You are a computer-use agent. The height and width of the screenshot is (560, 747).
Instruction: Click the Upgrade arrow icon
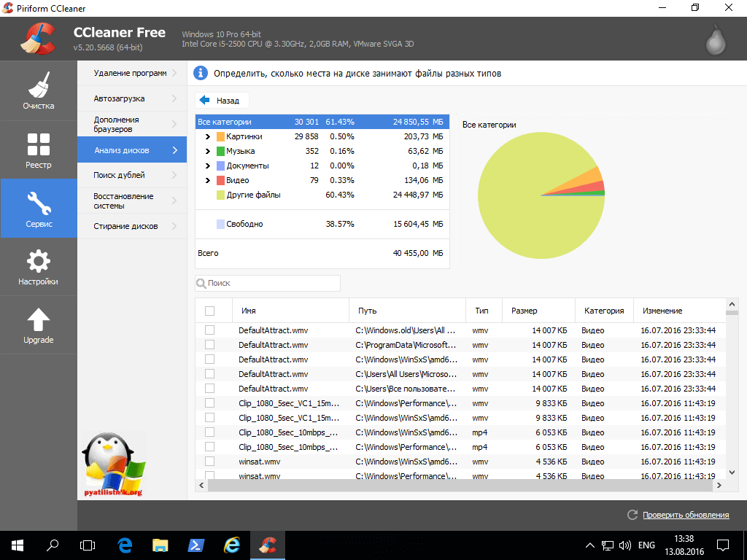[x=38, y=319]
